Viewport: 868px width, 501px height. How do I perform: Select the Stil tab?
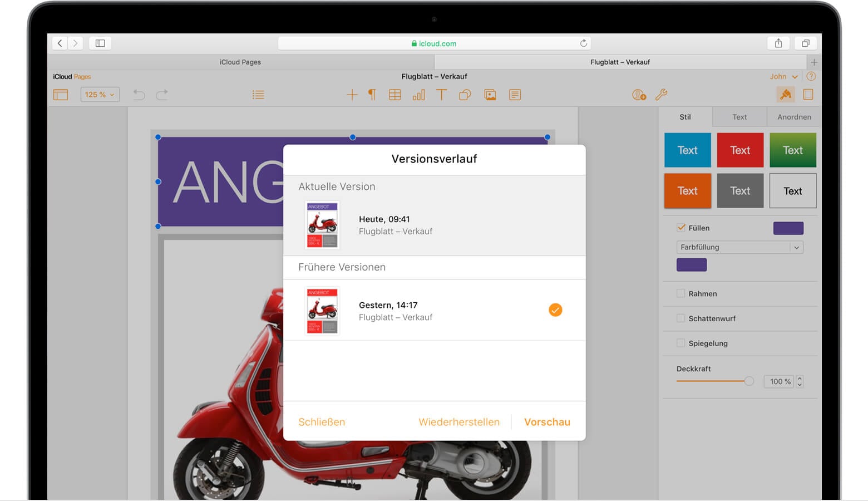point(685,117)
